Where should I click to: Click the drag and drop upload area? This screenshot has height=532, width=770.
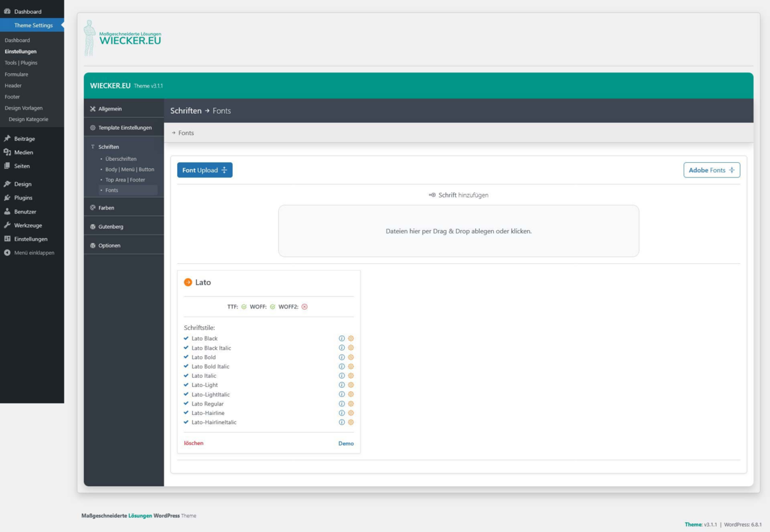click(459, 231)
